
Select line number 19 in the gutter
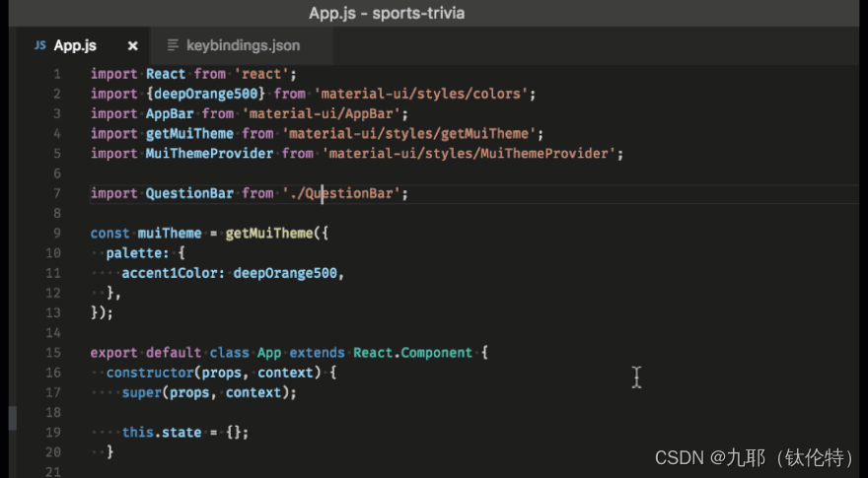click(x=53, y=433)
